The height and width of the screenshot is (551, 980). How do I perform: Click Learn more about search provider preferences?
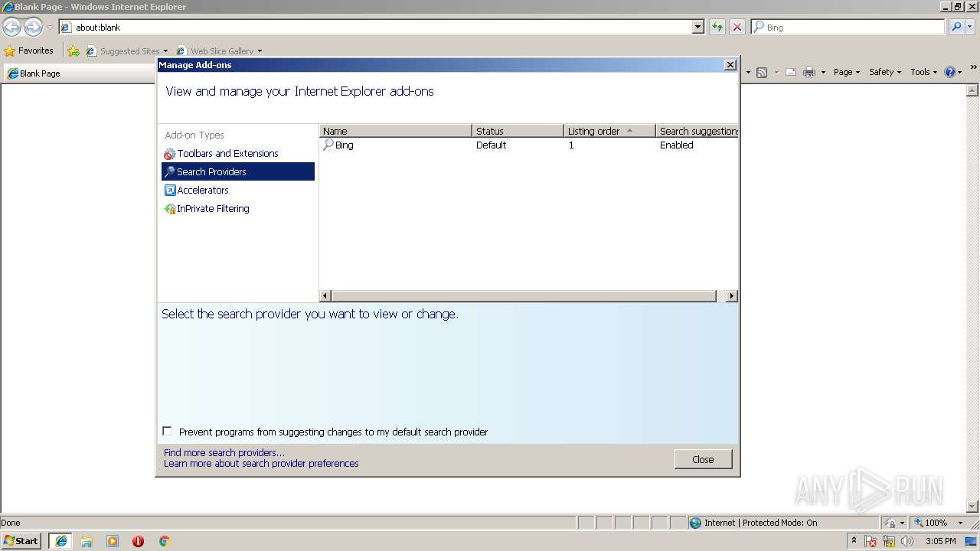point(261,464)
